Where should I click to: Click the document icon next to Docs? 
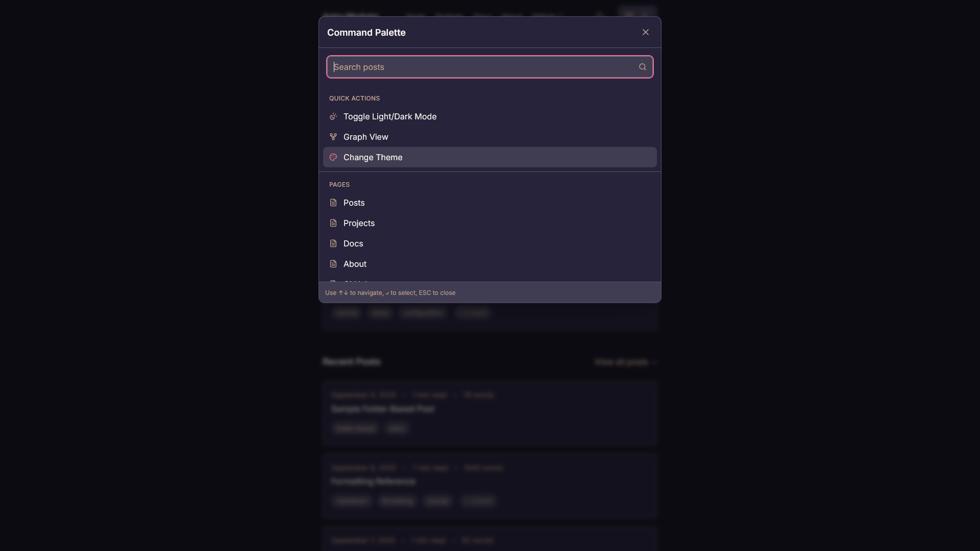(x=333, y=243)
